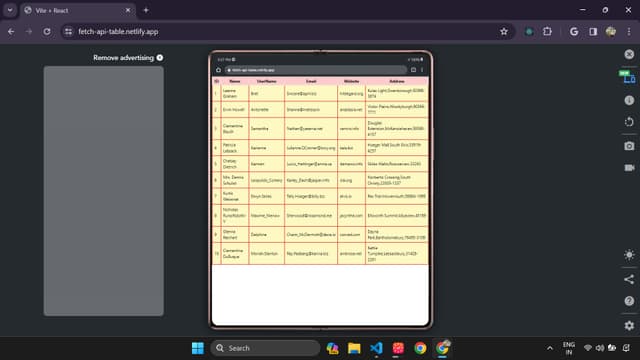Rotate the simulated device
Screen dimensions: 640x360
pyautogui.click(x=629, y=122)
